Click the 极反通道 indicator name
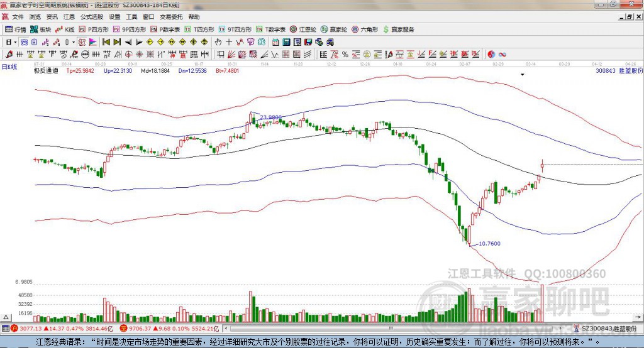The height and width of the screenshot is (348, 644). (x=46, y=70)
